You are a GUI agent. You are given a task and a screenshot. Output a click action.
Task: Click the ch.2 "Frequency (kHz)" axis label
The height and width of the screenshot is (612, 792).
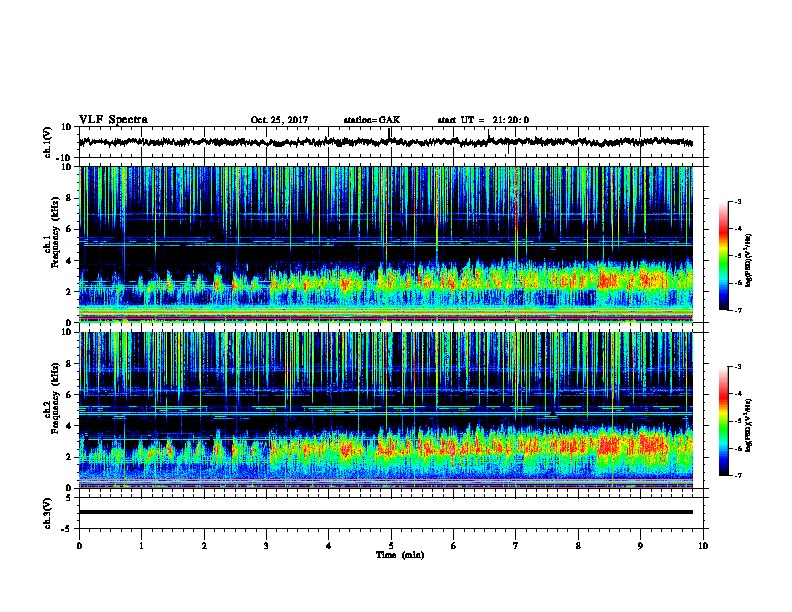[x=55, y=398]
